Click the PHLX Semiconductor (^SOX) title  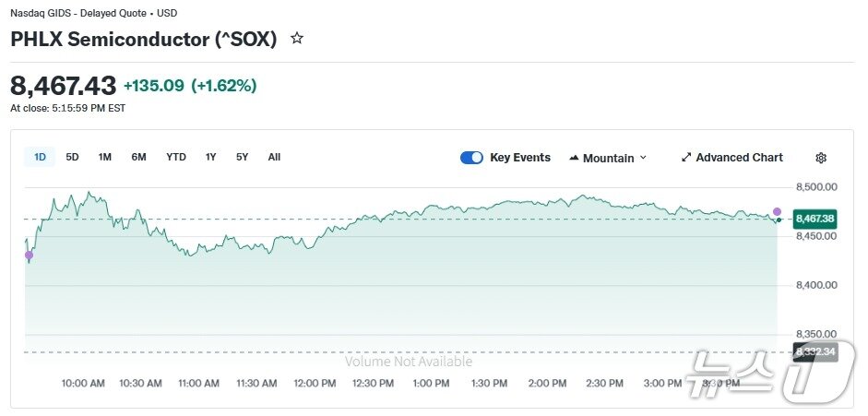pos(144,40)
